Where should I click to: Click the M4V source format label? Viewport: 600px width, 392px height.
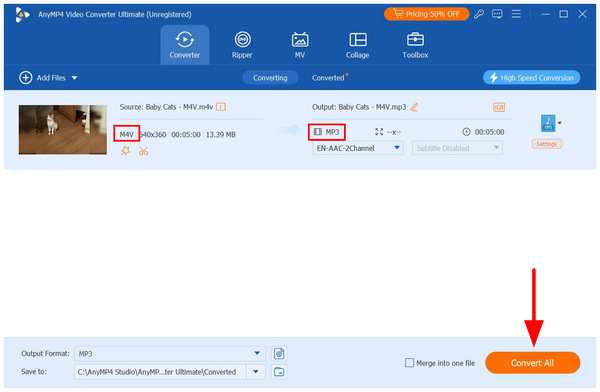tap(126, 134)
